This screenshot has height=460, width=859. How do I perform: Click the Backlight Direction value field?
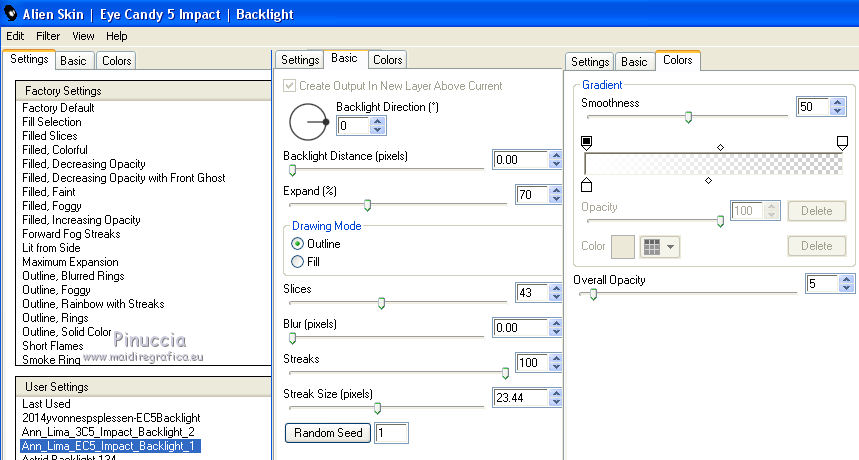click(354, 126)
